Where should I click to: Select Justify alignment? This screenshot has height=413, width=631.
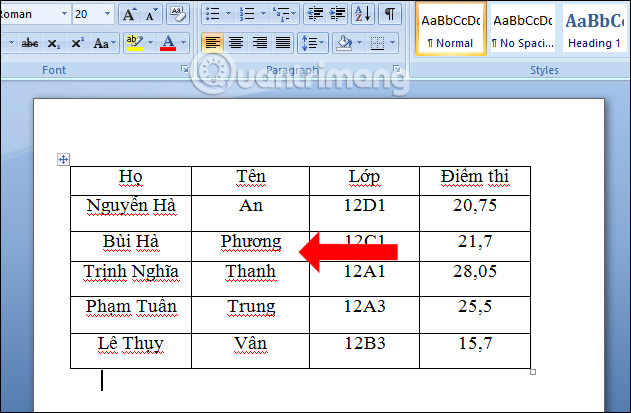click(x=283, y=43)
